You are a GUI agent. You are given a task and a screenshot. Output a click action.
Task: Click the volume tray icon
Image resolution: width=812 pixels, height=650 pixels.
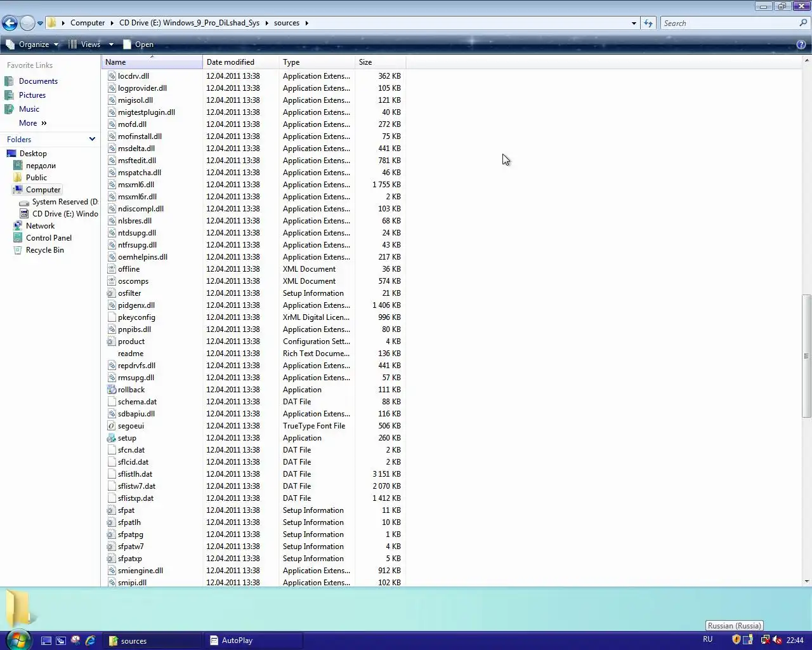(x=778, y=640)
